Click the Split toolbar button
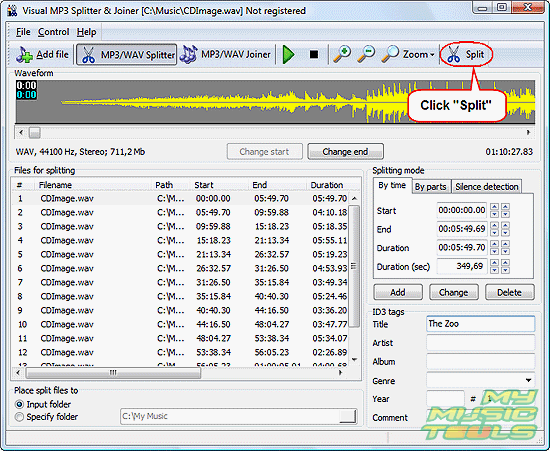This screenshot has width=550, height=451. coord(466,55)
